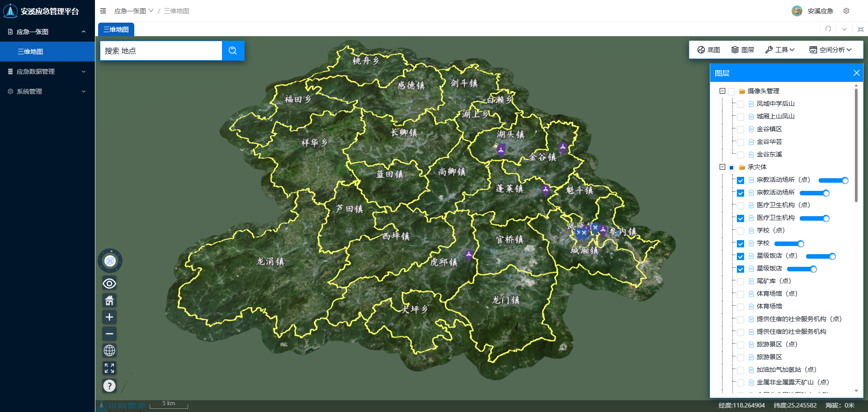The height and width of the screenshot is (412, 868).
Task: Expand the 空间分析 dropdown
Action: coord(830,50)
